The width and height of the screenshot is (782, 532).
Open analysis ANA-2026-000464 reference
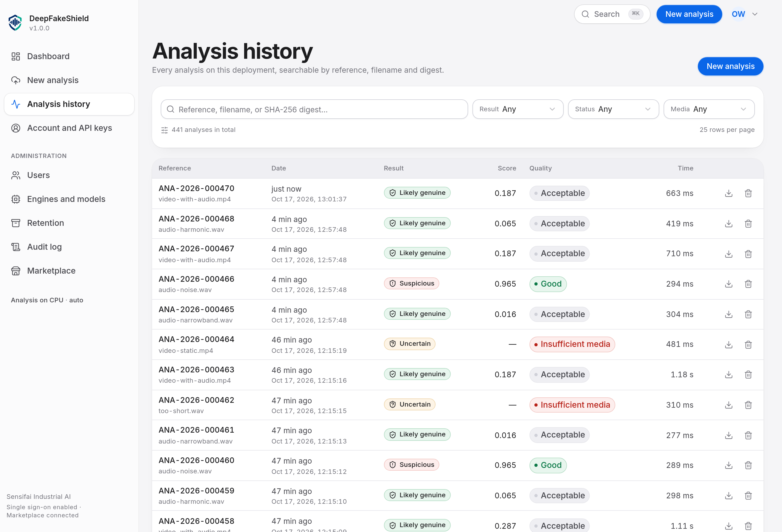click(x=196, y=339)
